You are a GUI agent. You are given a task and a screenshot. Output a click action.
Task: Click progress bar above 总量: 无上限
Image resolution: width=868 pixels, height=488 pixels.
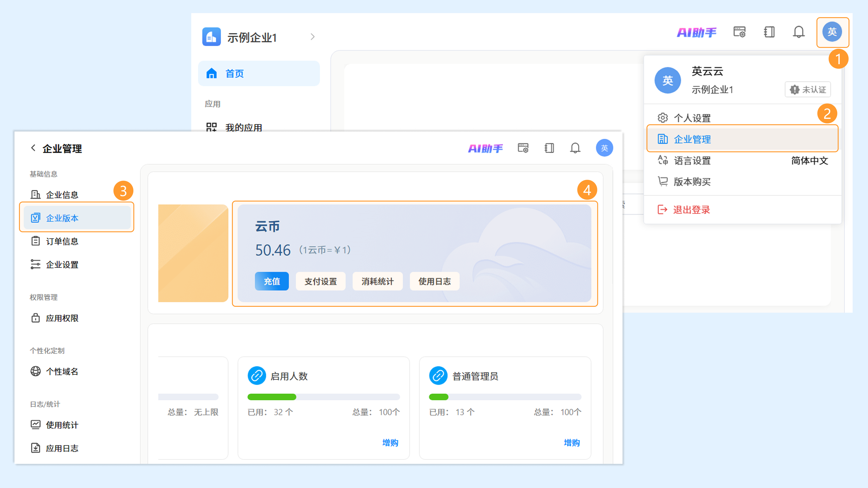(188, 397)
